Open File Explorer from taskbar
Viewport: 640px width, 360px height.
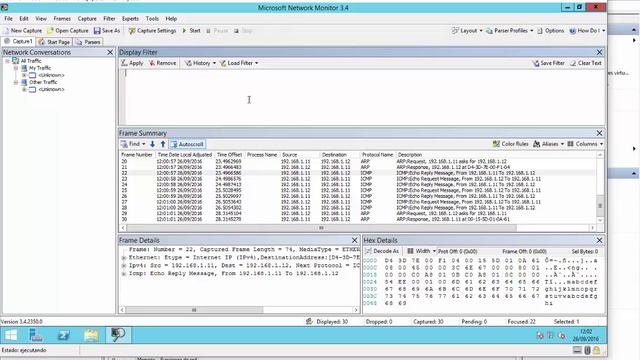click(x=91, y=336)
